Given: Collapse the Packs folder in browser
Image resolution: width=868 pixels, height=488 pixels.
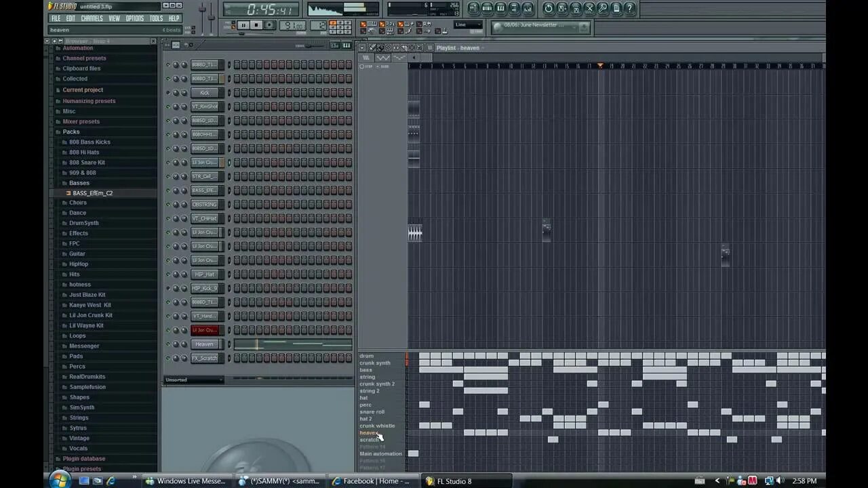Looking at the screenshot, I should point(71,131).
